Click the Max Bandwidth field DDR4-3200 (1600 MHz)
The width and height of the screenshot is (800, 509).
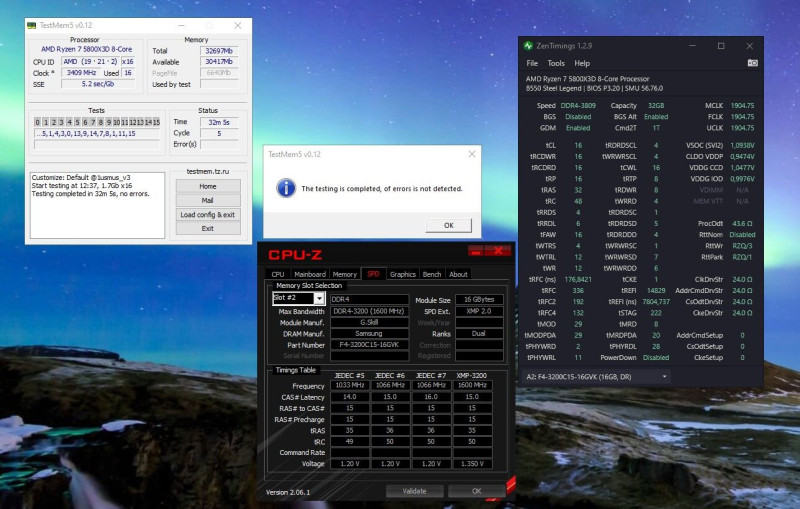click(369, 311)
